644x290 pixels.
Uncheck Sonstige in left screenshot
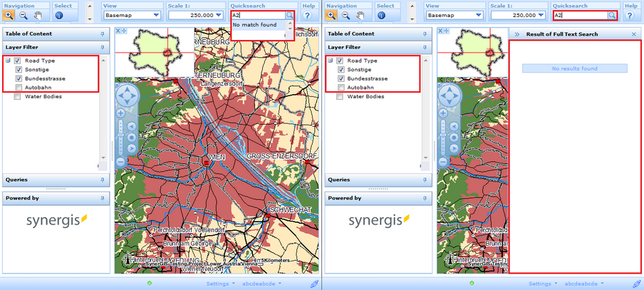tap(18, 69)
